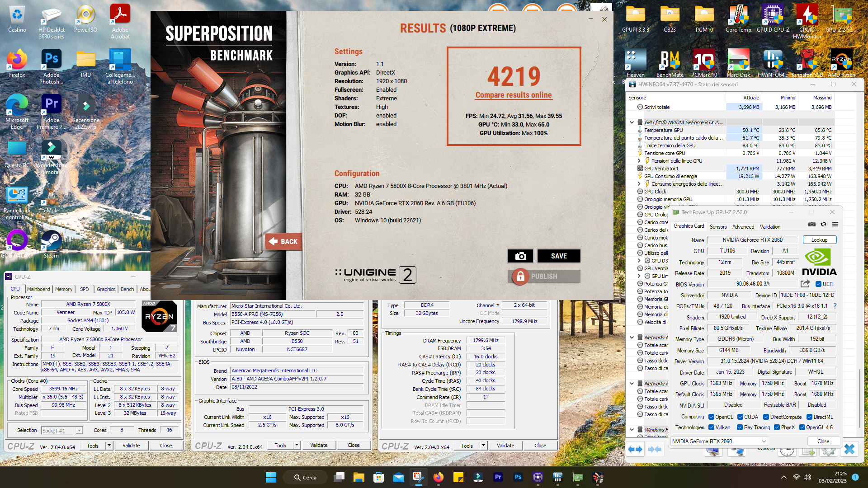Select the GPU Ventilatore1 sensor row
The image size is (868, 488).
731,169
